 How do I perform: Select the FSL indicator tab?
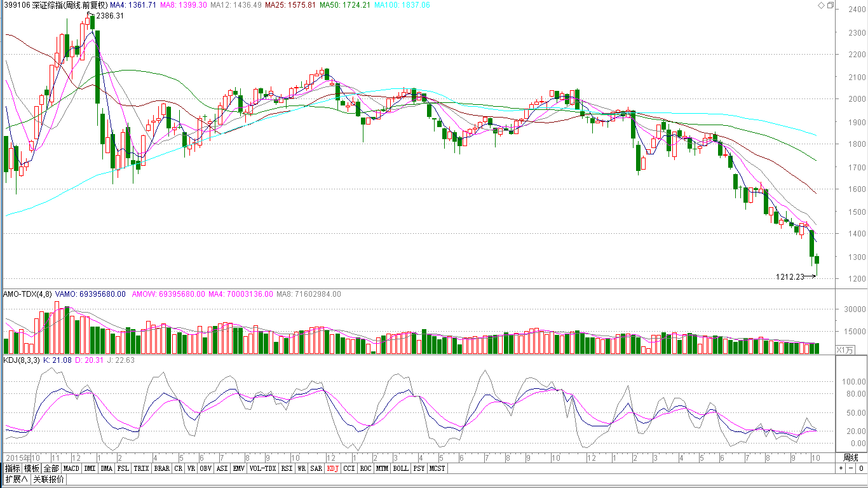[x=123, y=468]
